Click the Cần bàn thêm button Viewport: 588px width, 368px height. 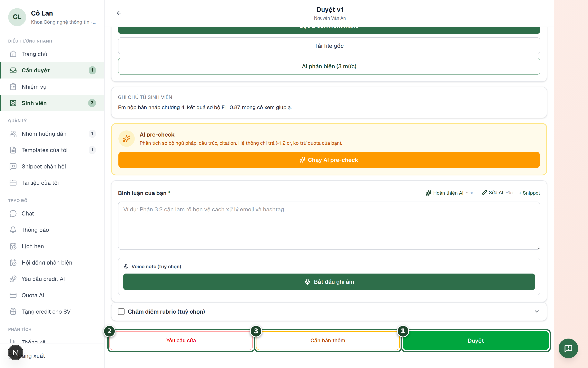[x=328, y=340]
